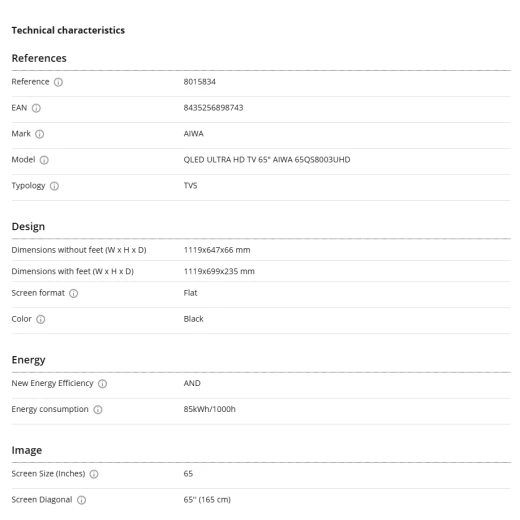Screen dimensions: 520x520
Task: Click the Image section heading
Action: (27, 450)
